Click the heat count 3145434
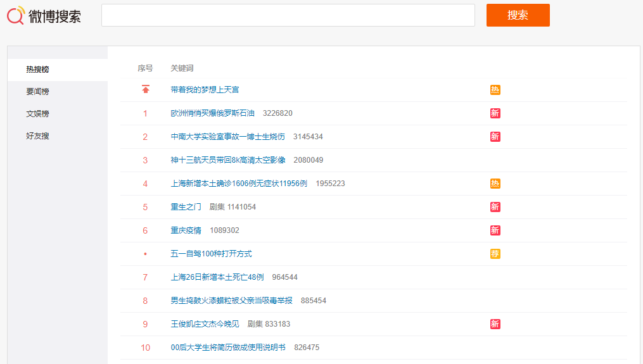 tap(308, 137)
